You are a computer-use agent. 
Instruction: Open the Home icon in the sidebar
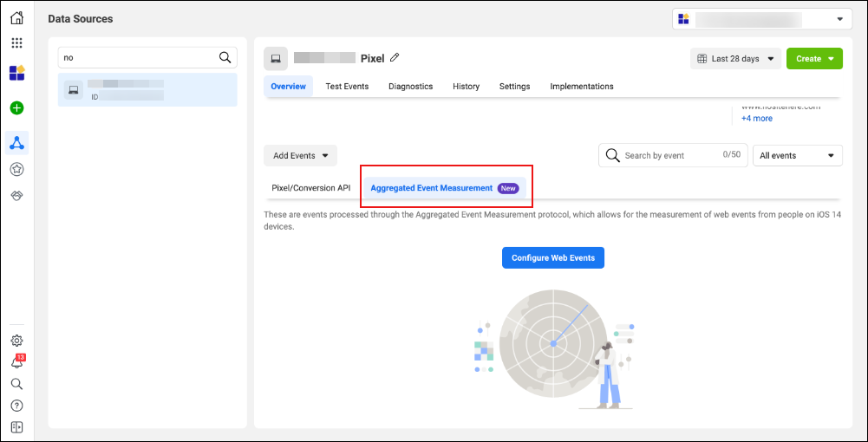coord(17,17)
